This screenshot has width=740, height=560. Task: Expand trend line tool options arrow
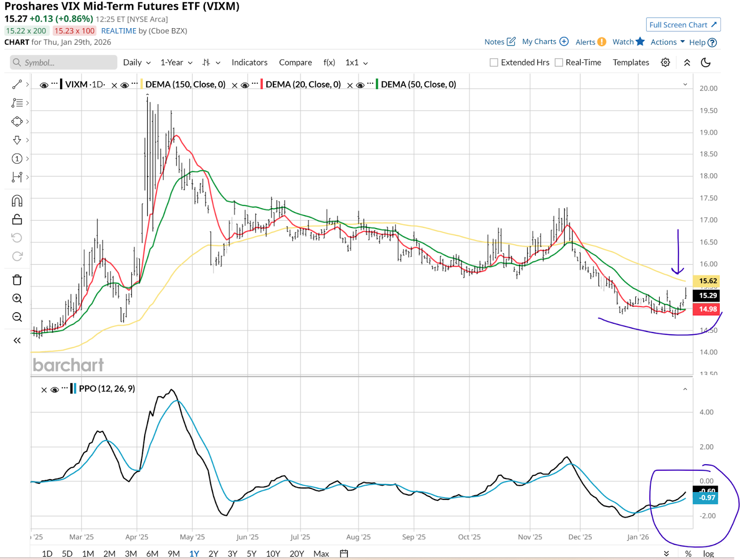tap(28, 84)
